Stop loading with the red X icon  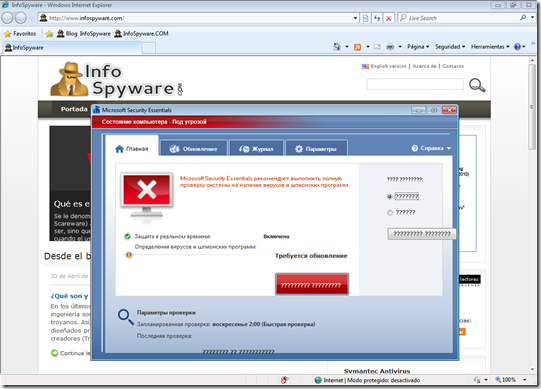click(389, 18)
